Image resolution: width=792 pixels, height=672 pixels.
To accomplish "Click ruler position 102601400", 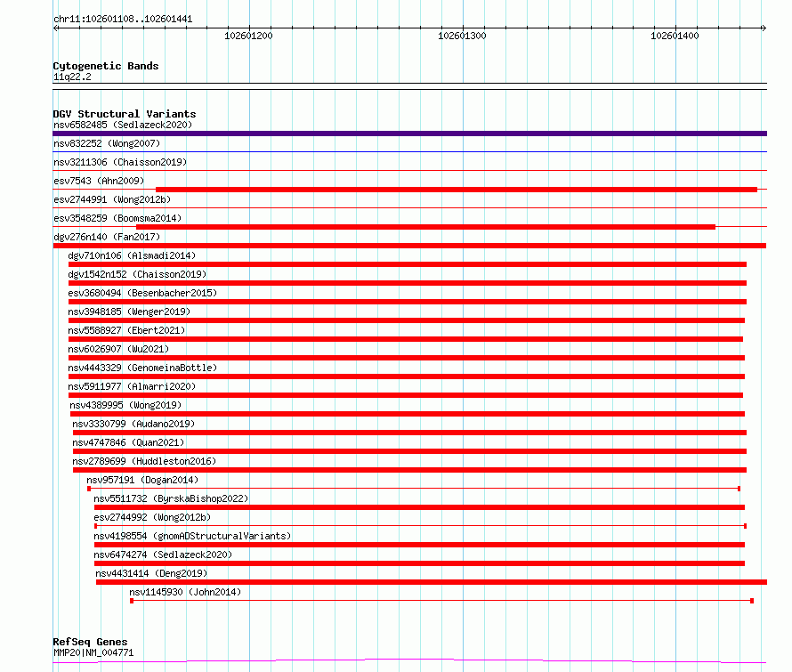I will click(675, 36).
